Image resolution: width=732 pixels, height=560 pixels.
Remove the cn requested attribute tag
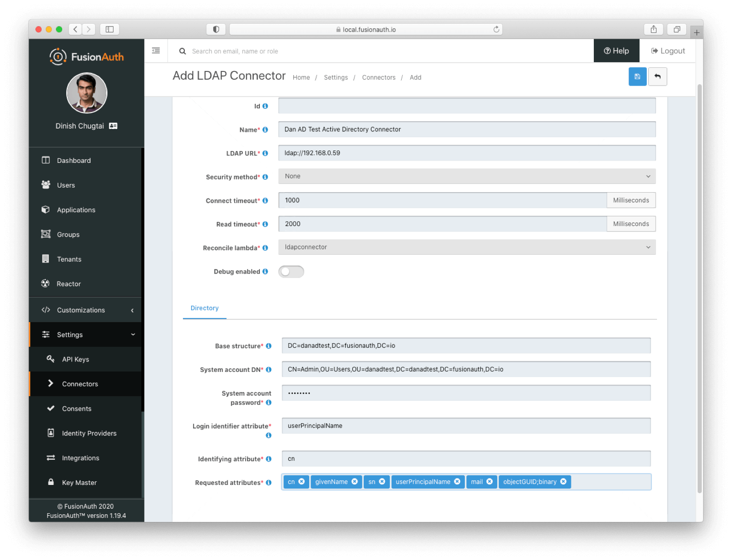[301, 481]
